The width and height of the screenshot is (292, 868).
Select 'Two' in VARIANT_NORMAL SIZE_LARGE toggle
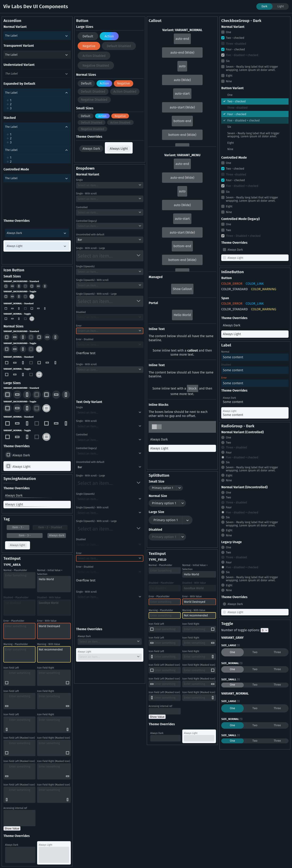click(255, 708)
